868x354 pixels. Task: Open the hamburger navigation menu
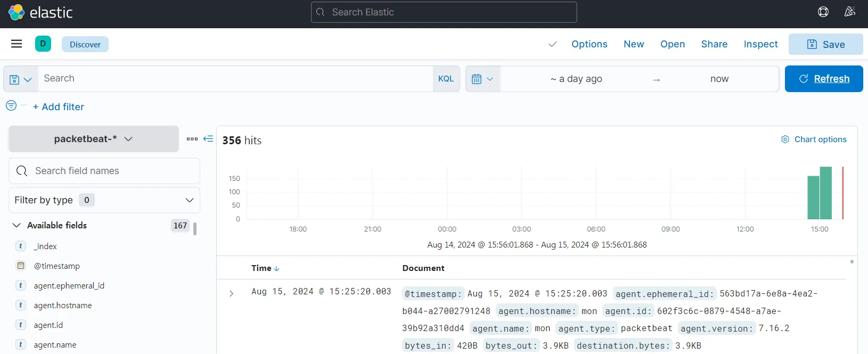[x=17, y=44]
